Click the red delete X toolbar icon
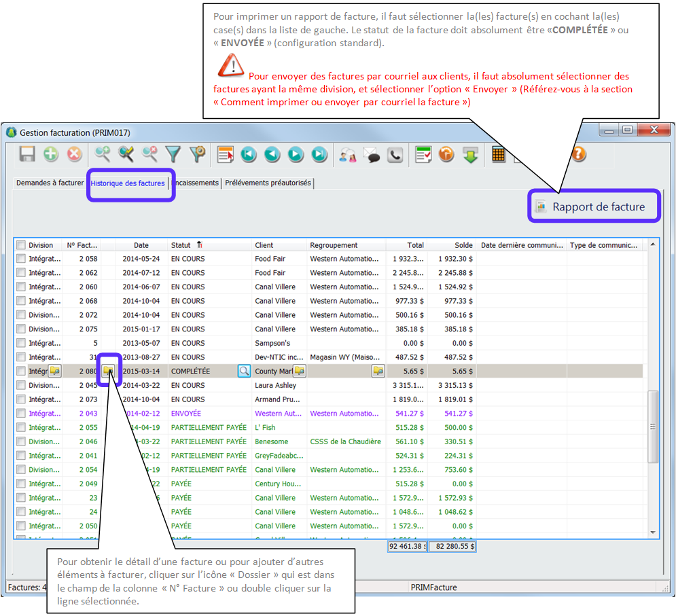Screen dimensions: 676x616 [x=74, y=155]
